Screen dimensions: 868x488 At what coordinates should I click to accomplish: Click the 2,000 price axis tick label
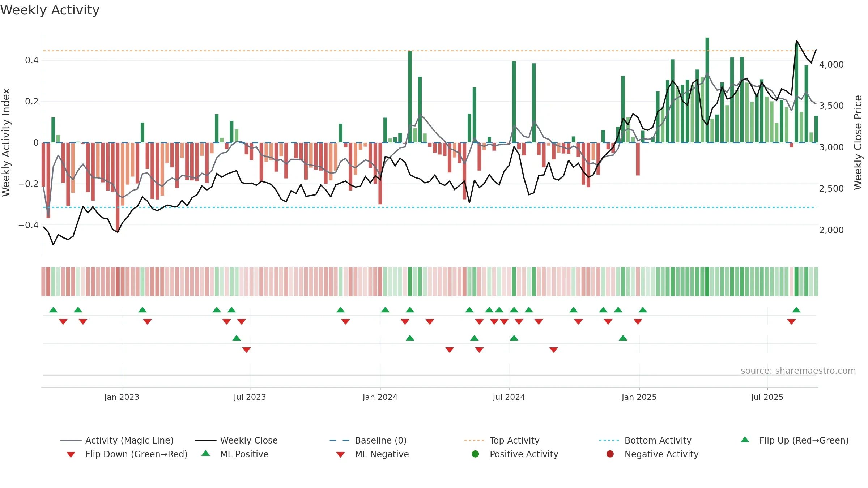click(831, 230)
